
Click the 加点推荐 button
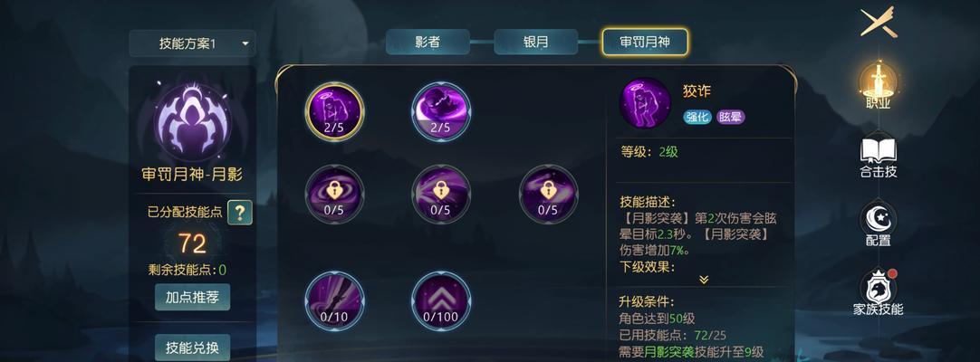(x=193, y=297)
